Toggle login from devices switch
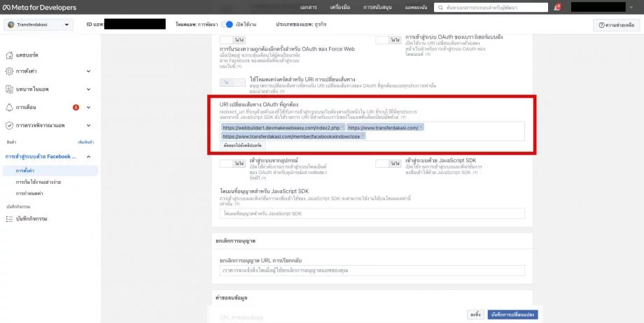This screenshot has width=644, height=323. pos(232,164)
